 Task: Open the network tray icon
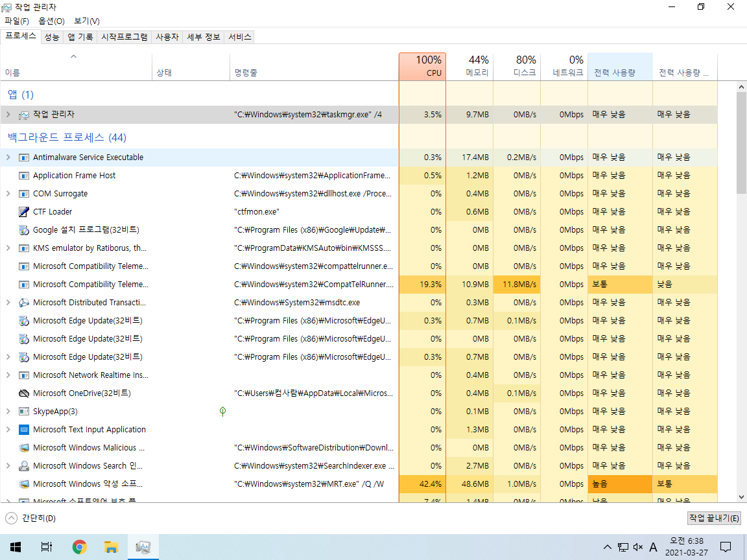[622, 547]
